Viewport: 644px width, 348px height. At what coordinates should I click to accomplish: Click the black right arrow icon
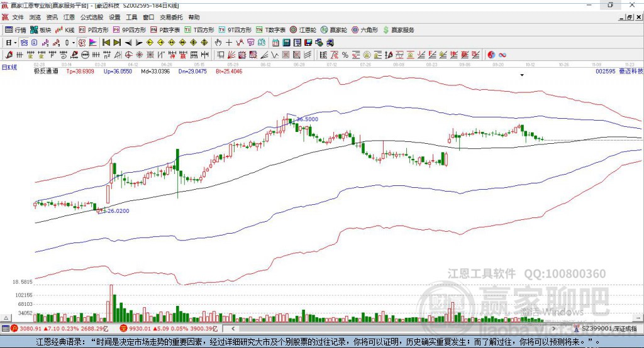coord(139,43)
